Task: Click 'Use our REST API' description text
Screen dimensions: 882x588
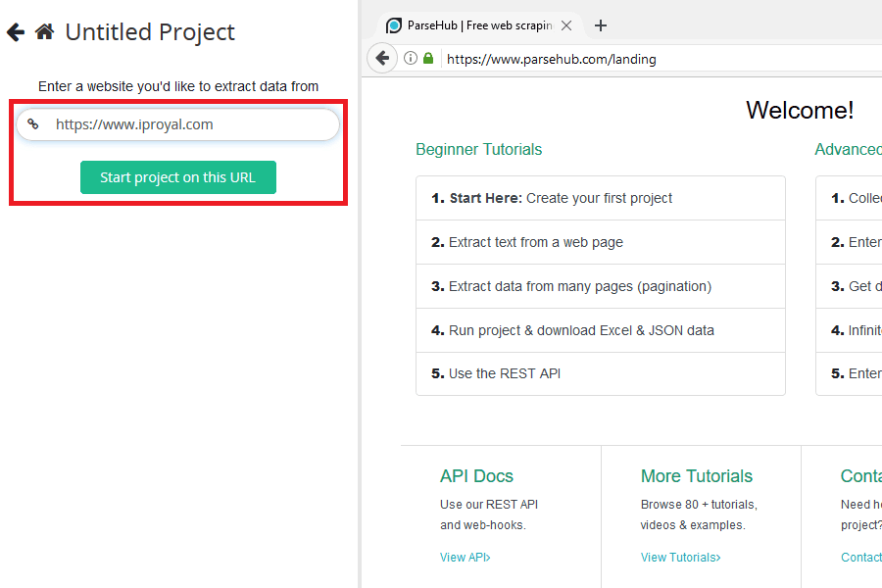Action: 489,504
